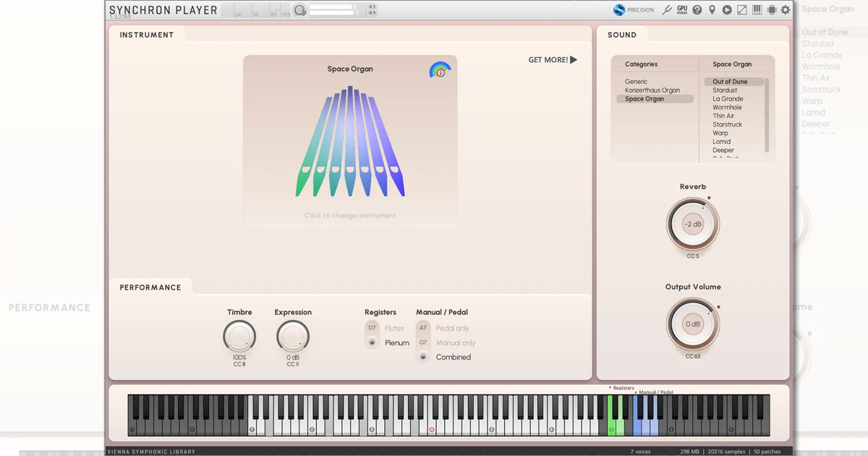Choose the Wormhole preset from list

coord(727,108)
